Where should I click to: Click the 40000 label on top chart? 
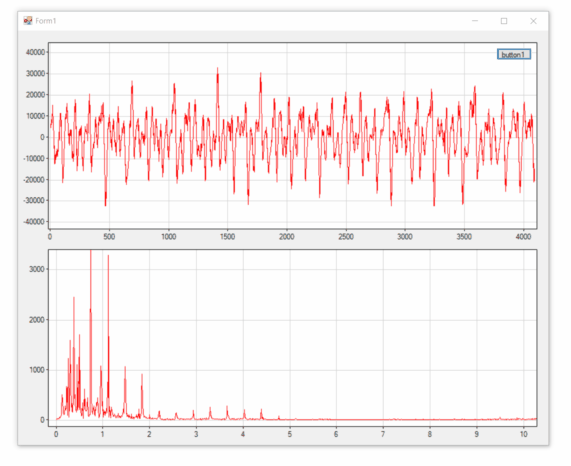[36, 52]
